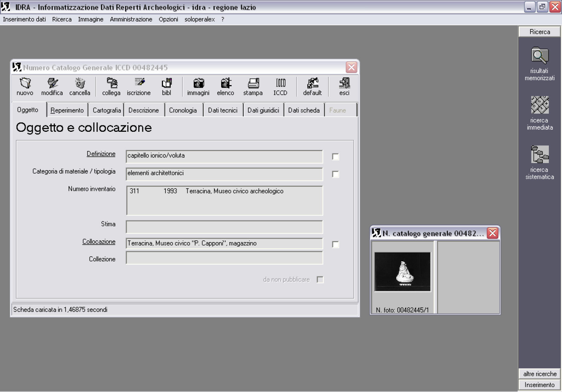Click esci exit icon
Screen dimensions: 562x392
(x=344, y=86)
